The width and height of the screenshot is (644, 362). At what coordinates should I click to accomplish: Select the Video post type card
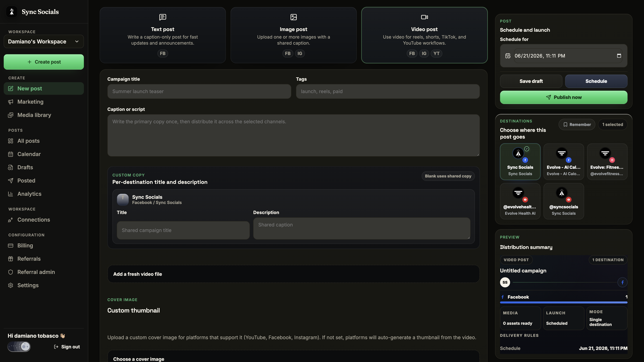pos(424,35)
